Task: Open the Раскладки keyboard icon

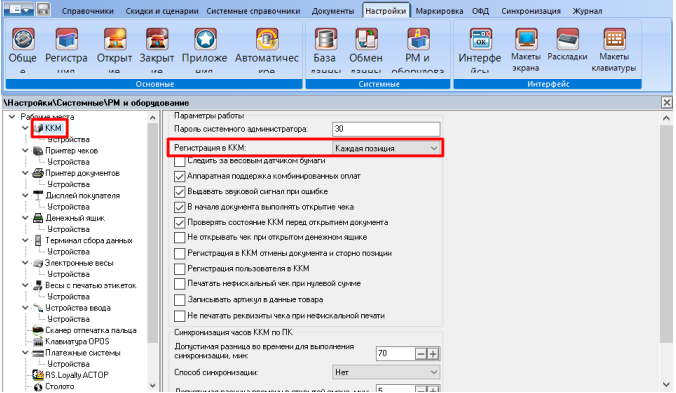Action: pos(567,39)
